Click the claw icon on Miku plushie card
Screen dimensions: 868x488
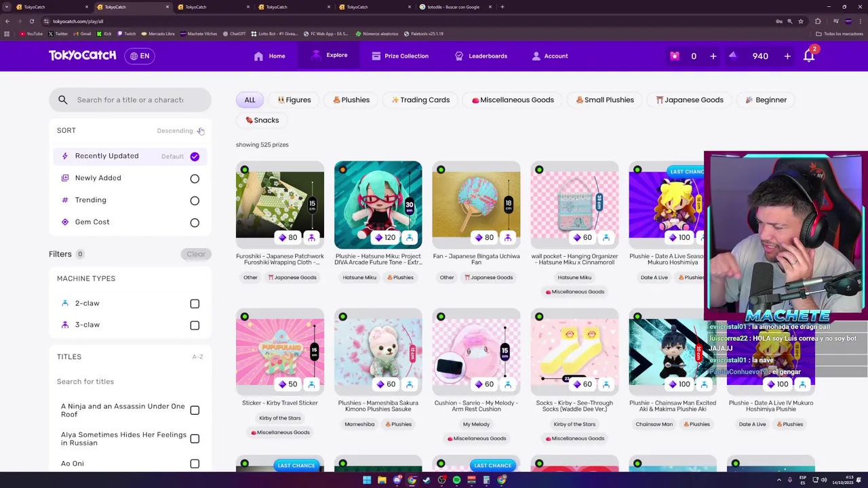410,238
